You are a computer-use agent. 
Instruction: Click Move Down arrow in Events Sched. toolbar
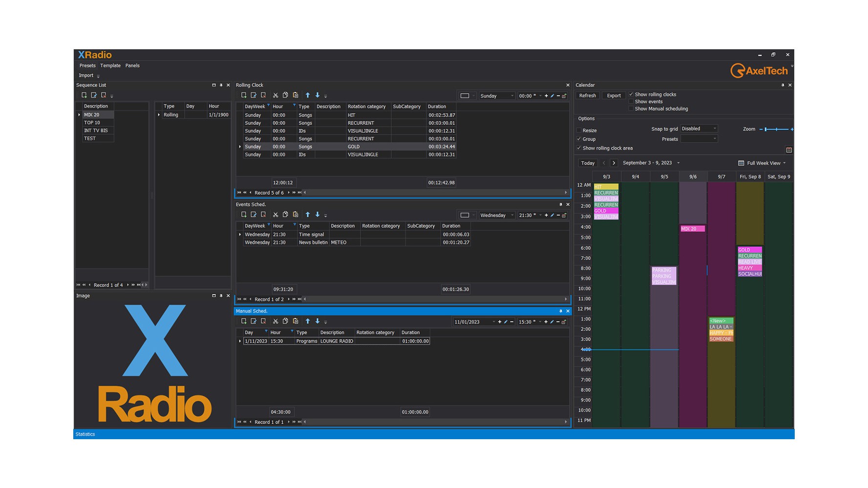pos(318,215)
